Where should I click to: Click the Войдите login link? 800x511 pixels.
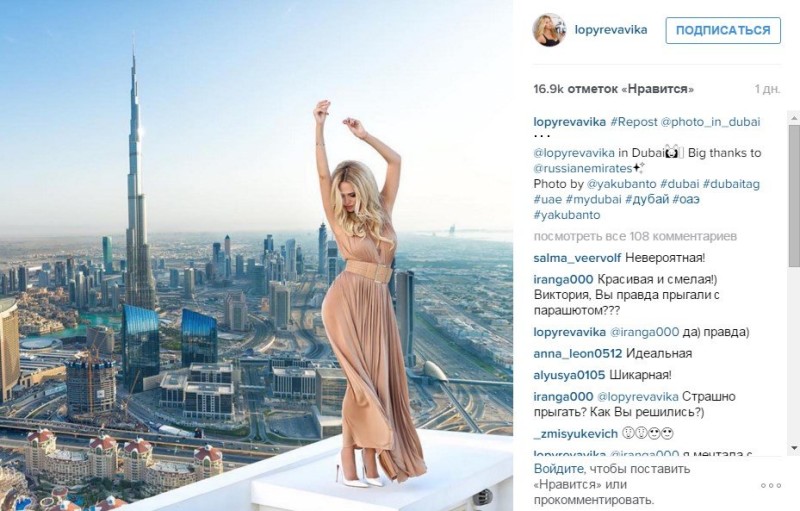coord(558,469)
